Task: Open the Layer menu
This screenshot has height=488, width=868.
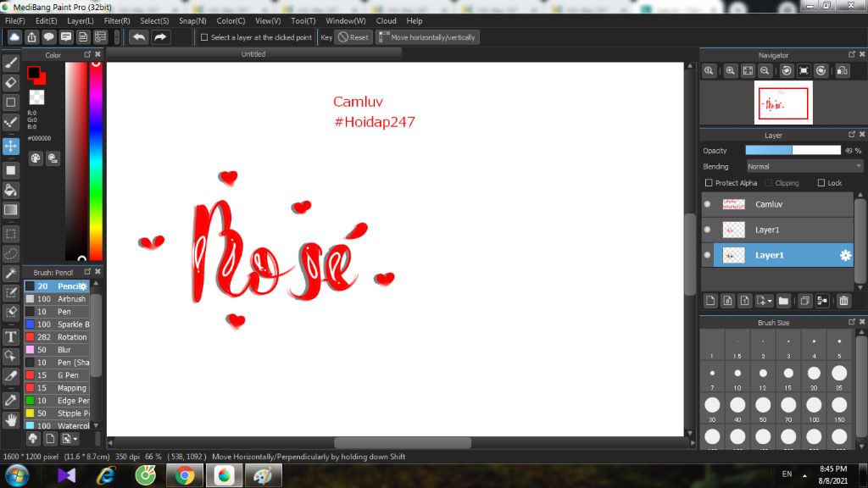Action: click(81, 20)
